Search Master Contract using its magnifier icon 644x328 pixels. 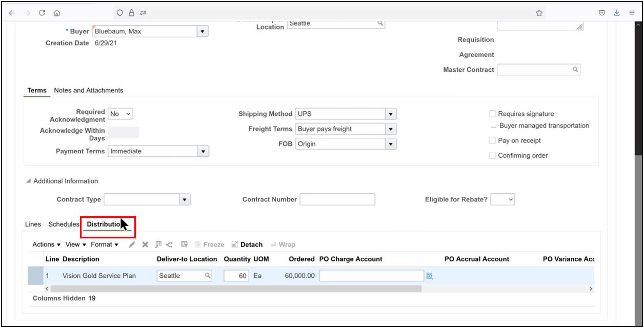coord(575,69)
